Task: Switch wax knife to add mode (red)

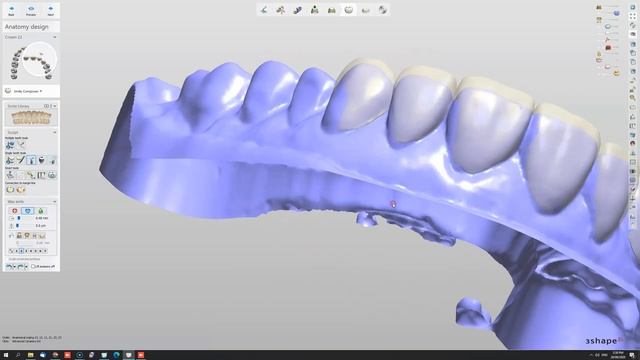Action: [x=15, y=211]
